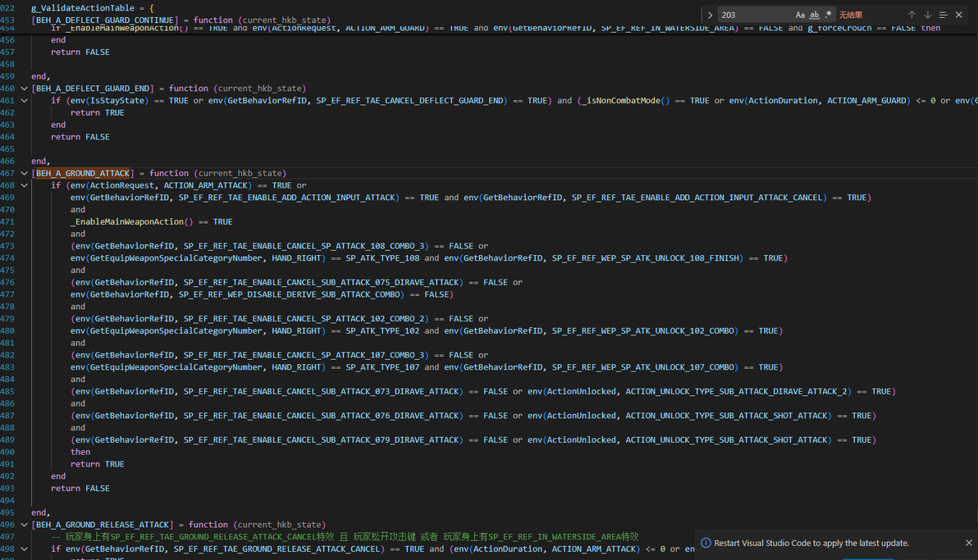
Task: Click 'return TRUE' on line 462
Action: pos(98,113)
